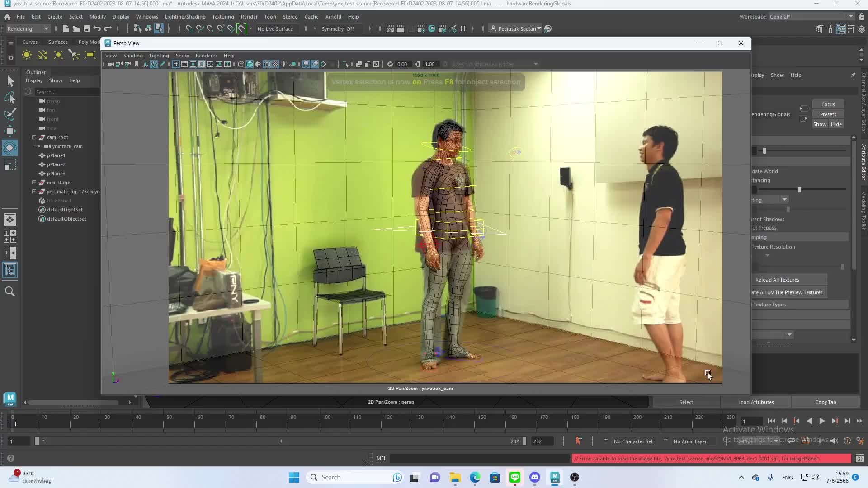This screenshot has width=868, height=488.
Task: Click the Script Editor icon
Action: coord(859,458)
